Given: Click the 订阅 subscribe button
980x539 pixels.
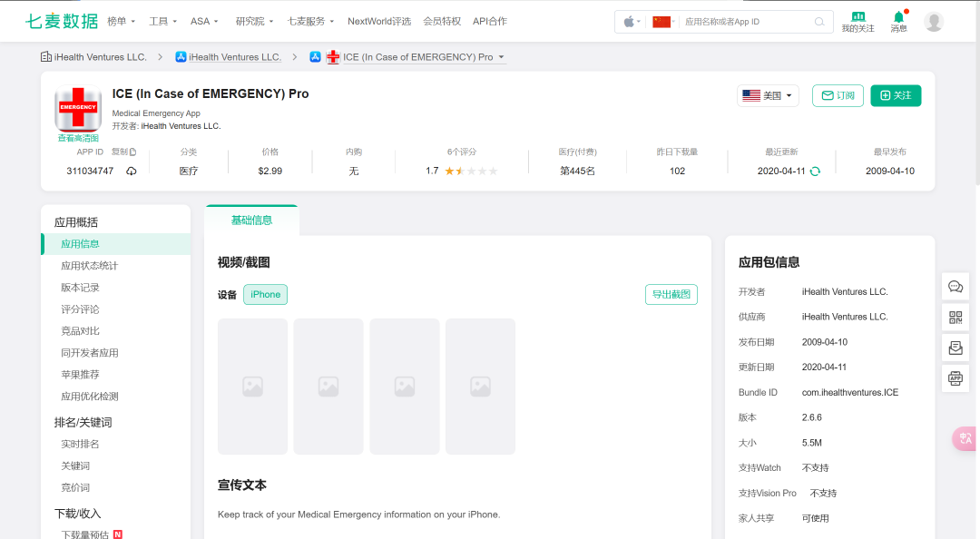Looking at the screenshot, I should point(838,95).
